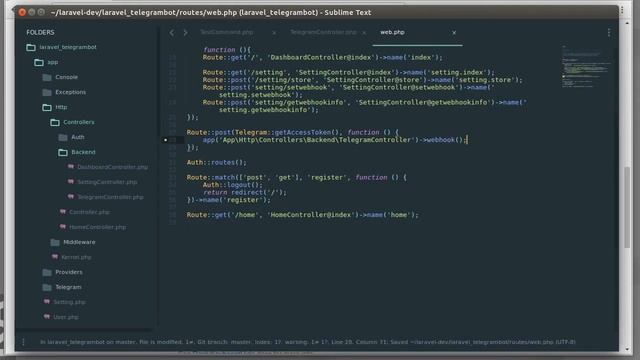Click the Telegram folder icon
The width and height of the screenshot is (640, 360).
[47, 287]
